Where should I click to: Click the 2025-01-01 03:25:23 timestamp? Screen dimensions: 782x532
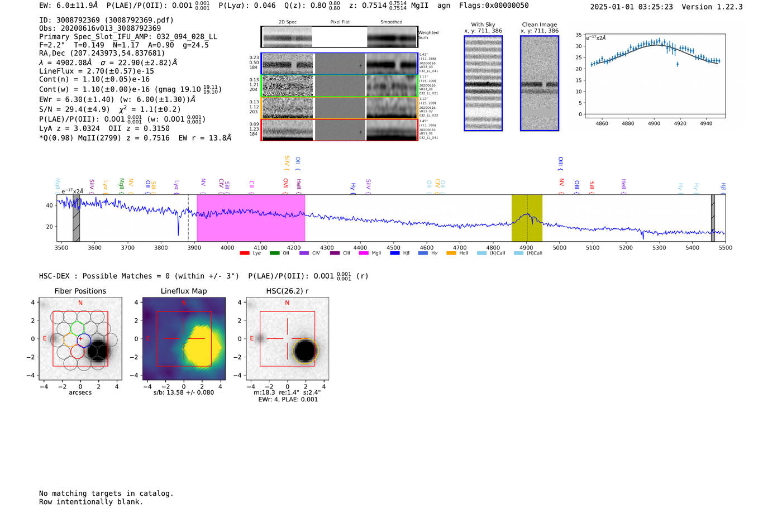632,7
